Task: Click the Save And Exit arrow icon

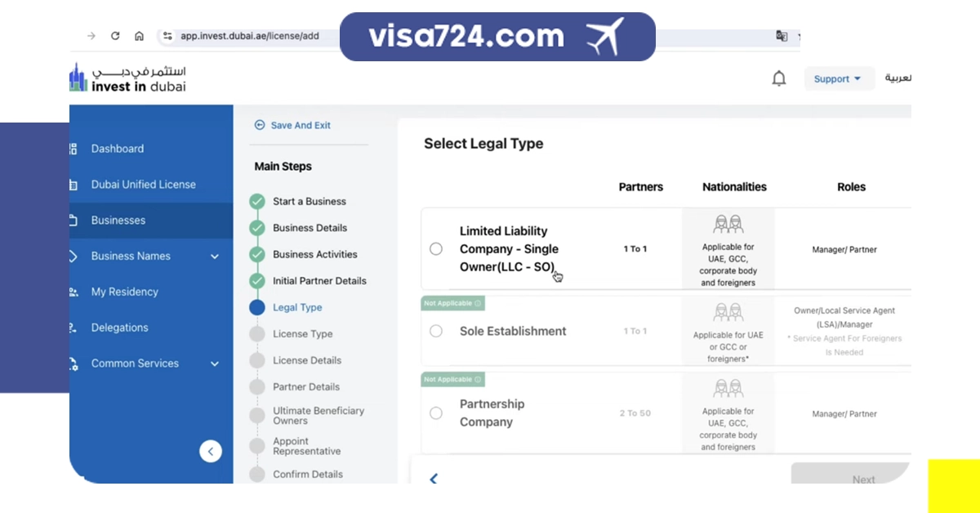Action: click(x=260, y=125)
